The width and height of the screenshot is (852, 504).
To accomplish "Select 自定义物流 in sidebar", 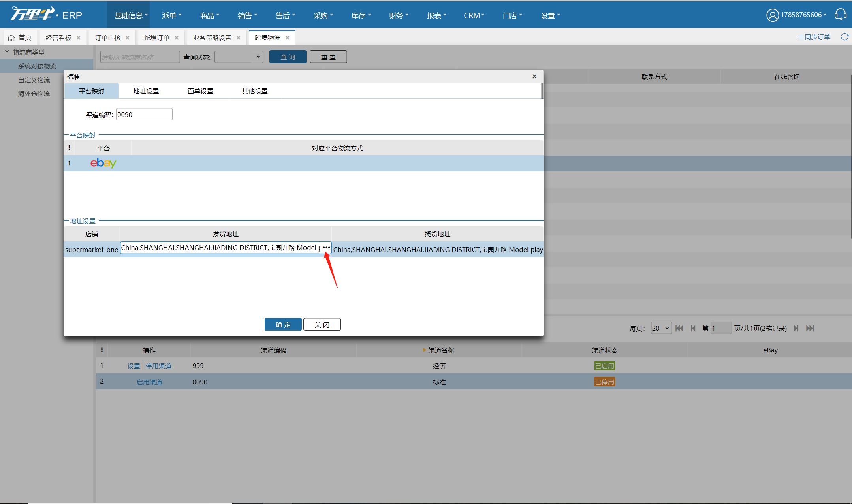I will [34, 80].
